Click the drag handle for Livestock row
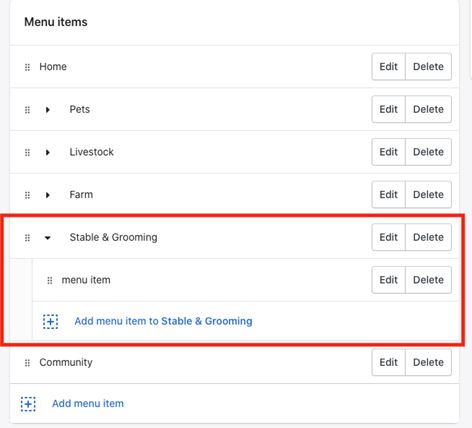The image size is (472, 428). point(27,152)
